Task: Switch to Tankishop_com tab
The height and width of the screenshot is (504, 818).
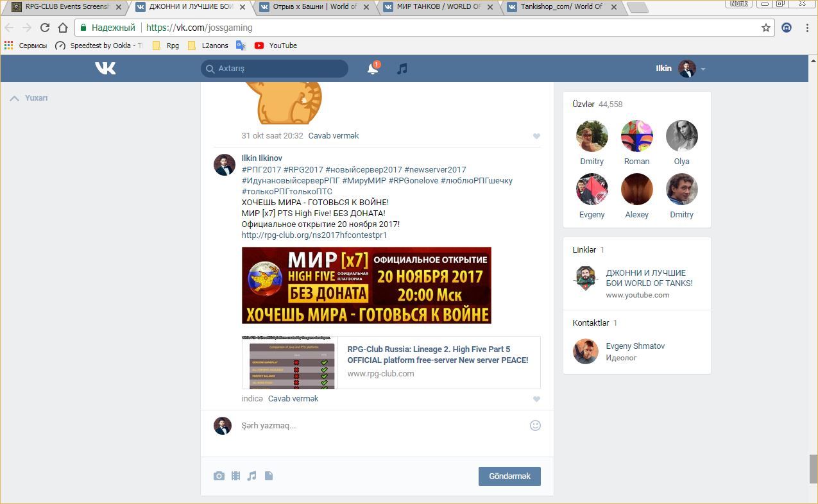Action: coord(561,7)
